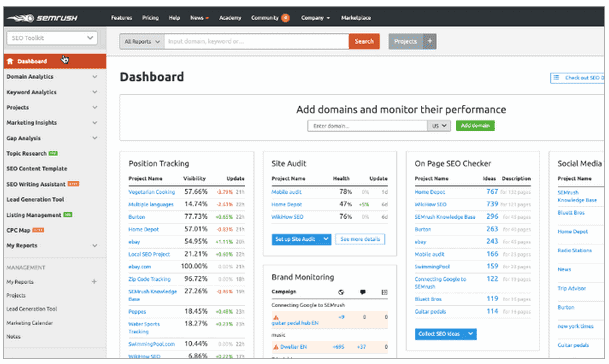Open the Set up Site Audit dropdown arrow

[326, 239]
